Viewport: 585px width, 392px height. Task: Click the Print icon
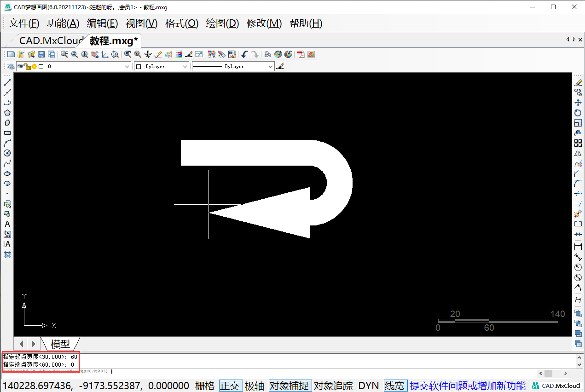tap(267, 54)
